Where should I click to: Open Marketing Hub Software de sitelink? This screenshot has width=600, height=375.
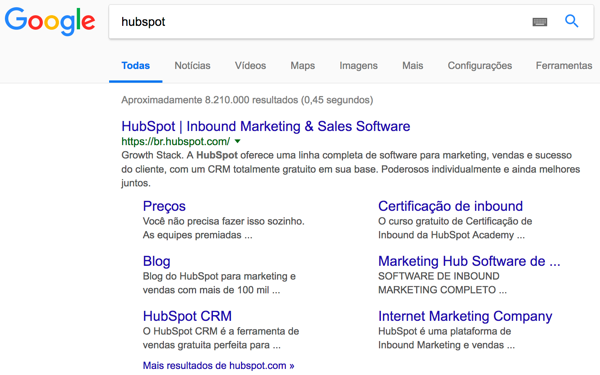[x=469, y=261]
